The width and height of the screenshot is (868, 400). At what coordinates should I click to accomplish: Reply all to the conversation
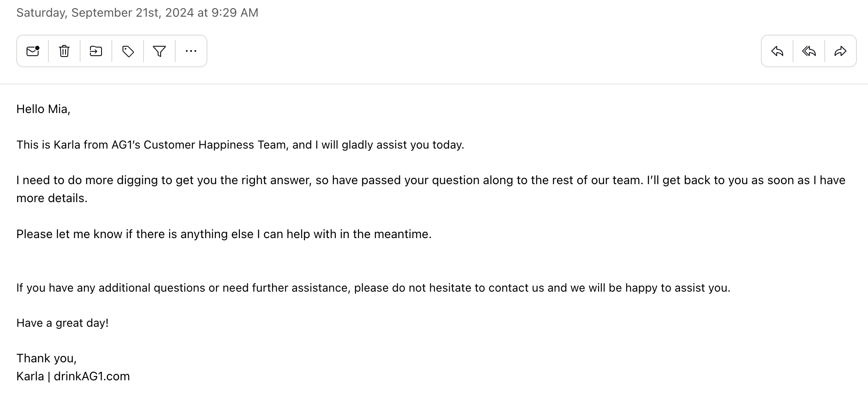[x=809, y=51]
